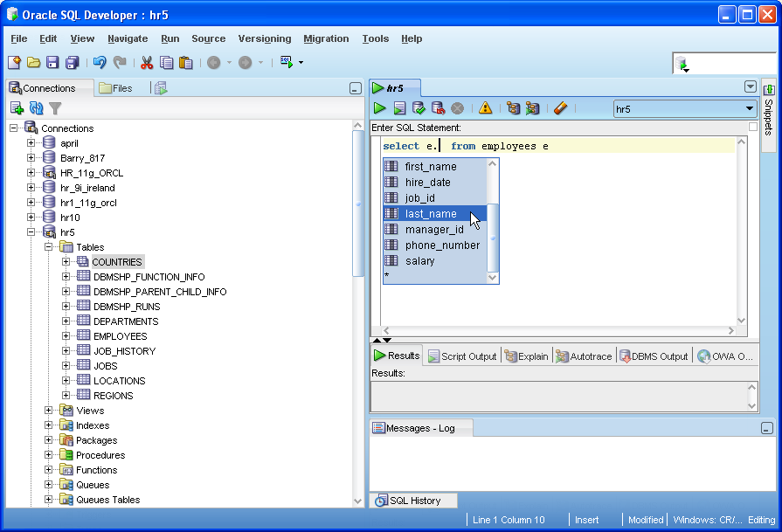The height and width of the screenshot is (532, 782).
Task: Open the reports tab icon beside Files
Action: pos(161,88)
